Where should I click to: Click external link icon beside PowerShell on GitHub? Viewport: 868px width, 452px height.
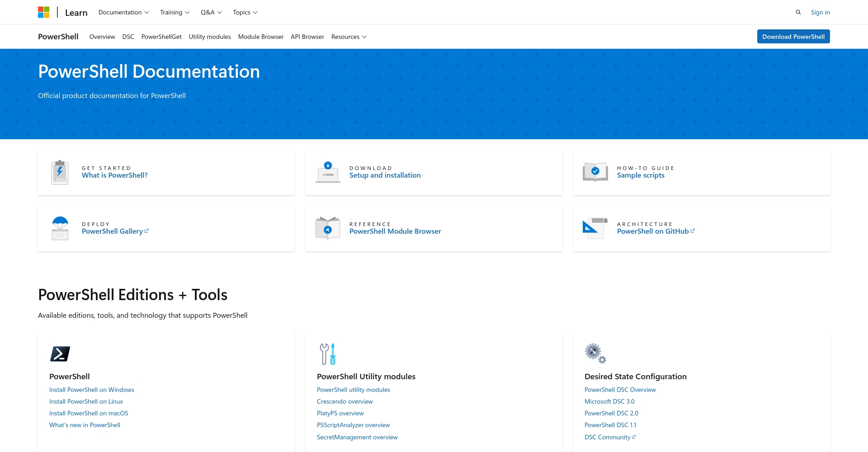pos(693,231)
